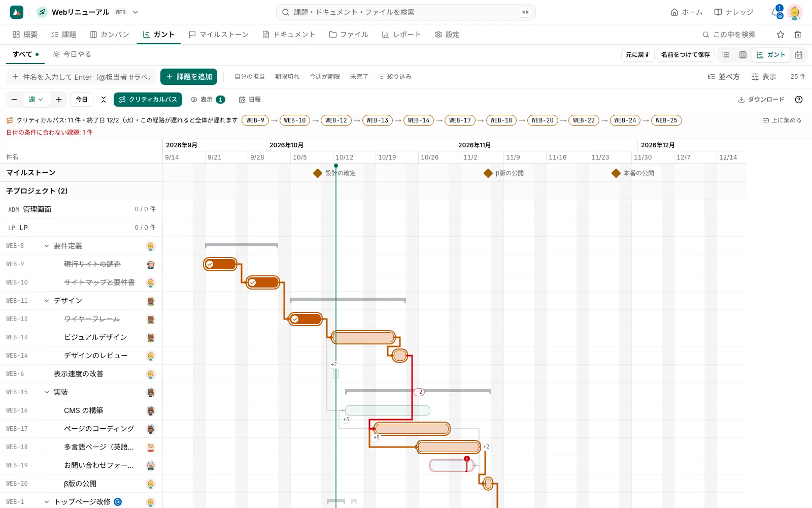The height and width of the screenshot is (508, 812).
Task: Click the notification bell icon
Action: [x=775, y=12]
